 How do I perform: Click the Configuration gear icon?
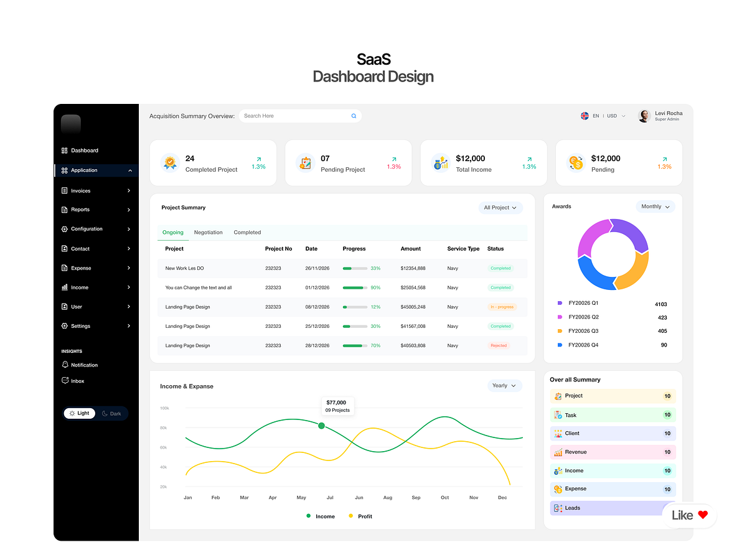(64, 229)
